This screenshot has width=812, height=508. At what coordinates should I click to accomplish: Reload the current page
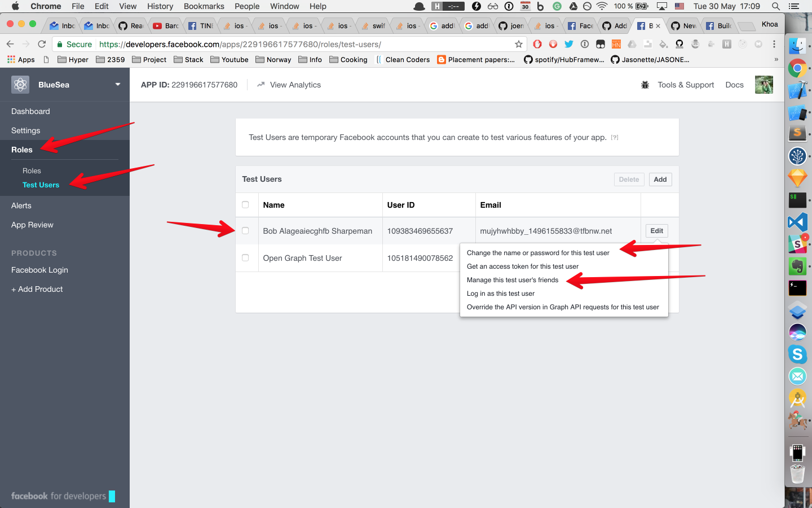pyautogui.click(x=42, y=44)
